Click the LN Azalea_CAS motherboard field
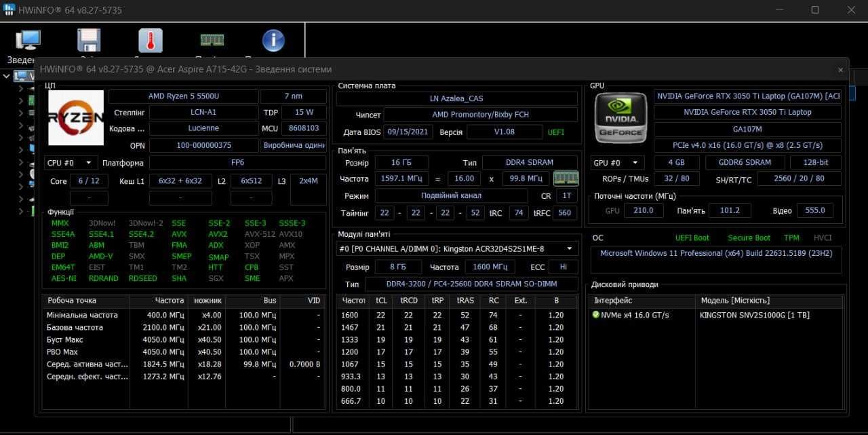 point(456,98)
